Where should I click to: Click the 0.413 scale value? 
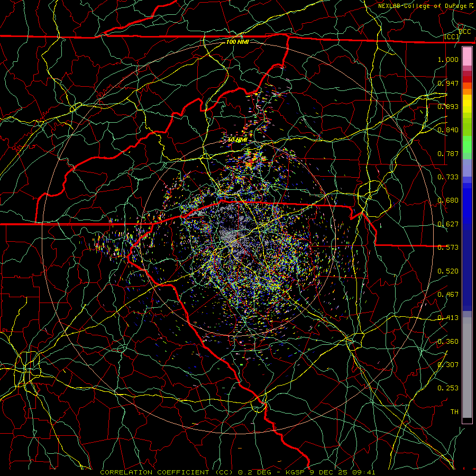point(448,318)
